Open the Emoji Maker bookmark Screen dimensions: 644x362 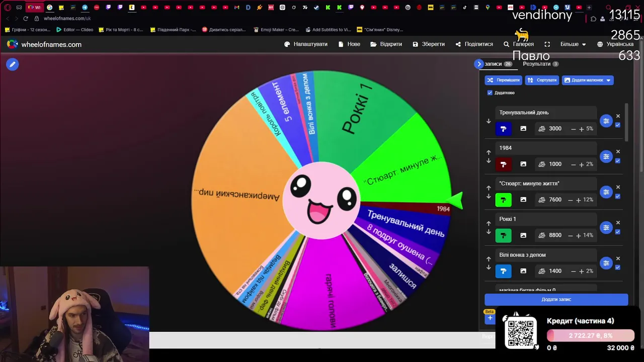click(276, 30)
